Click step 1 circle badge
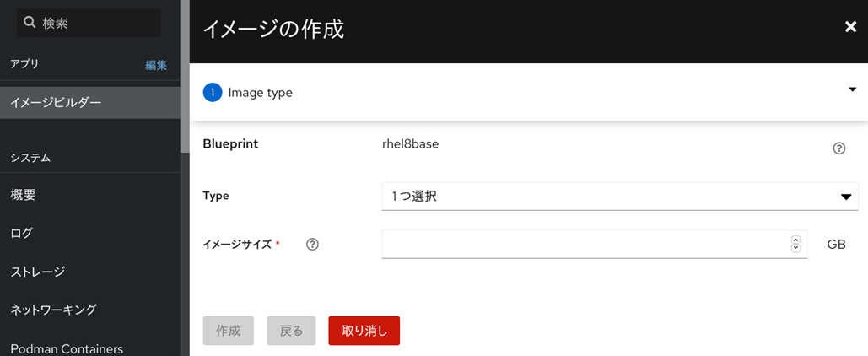Image resolution: width=868 pixels, height=356 pixels. pos(213,92)
